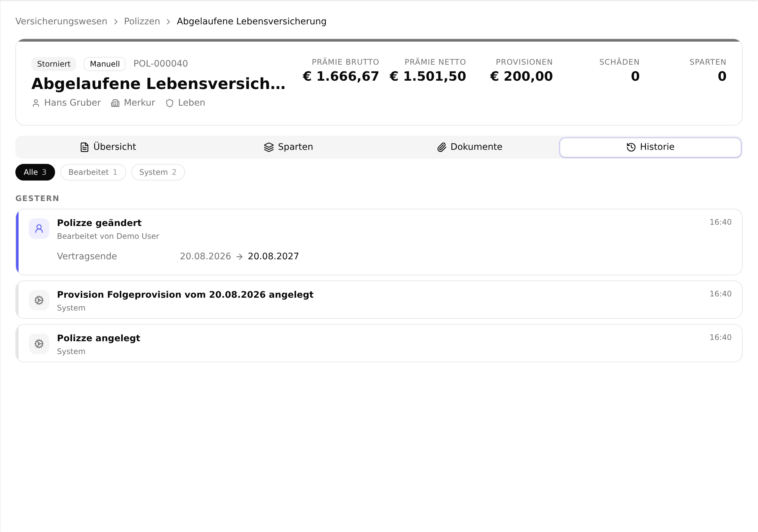Filter history by Bearbeitet
This screenshot has width=758, height=532.
click(x=93, y=172)
